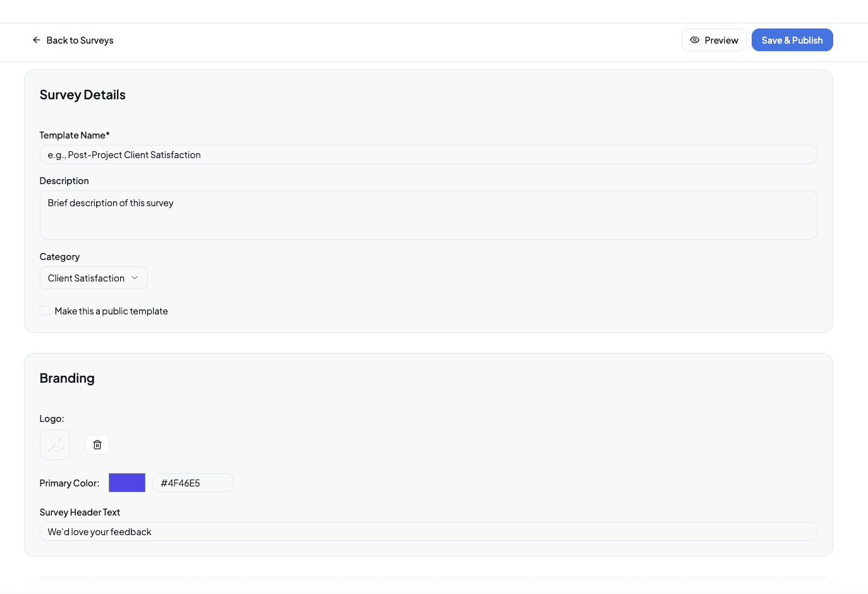Image resolution: width=868 pixels, height=594 pixels.
Task: Click the chevron on the Category dropdown
Action: point(135,278)
